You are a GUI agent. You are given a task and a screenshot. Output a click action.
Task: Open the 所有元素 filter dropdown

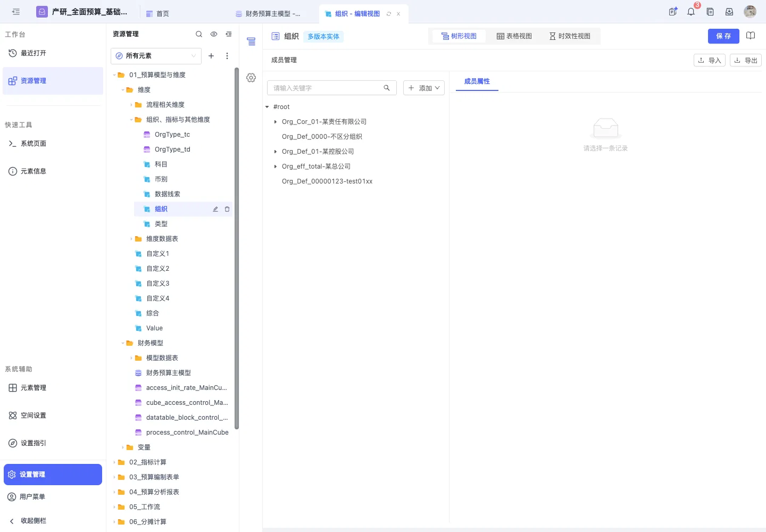[x=156, y=56]
